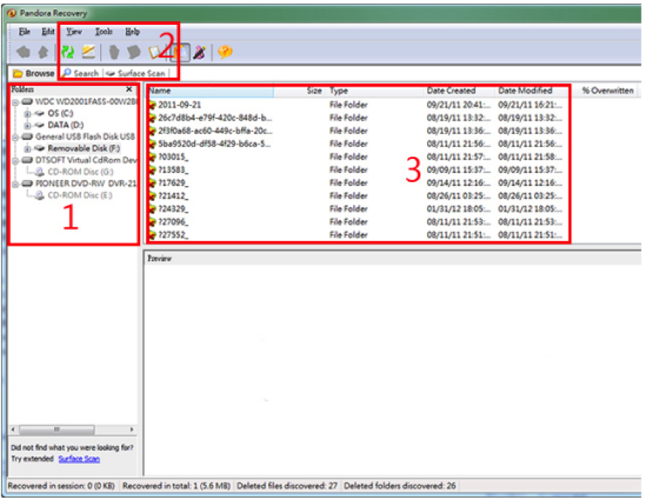Switch to the Surface Scan tab
650x503 pixels.
139,73
